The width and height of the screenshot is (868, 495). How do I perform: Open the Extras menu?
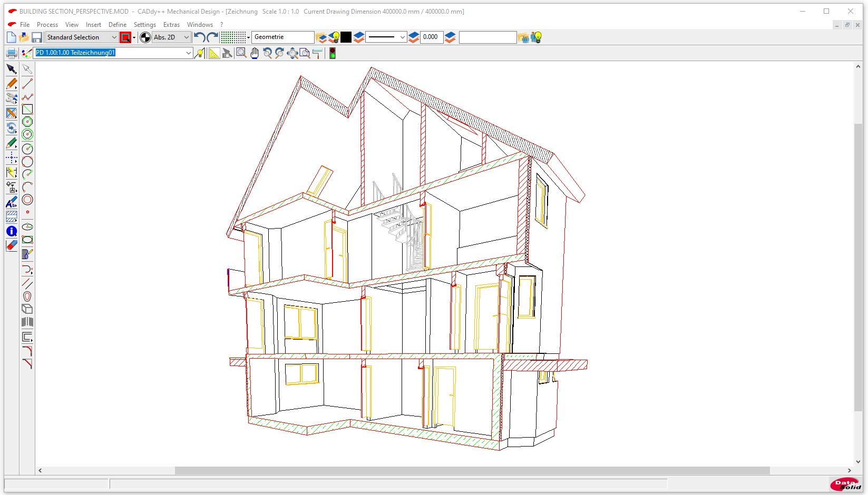click(171, 25)
